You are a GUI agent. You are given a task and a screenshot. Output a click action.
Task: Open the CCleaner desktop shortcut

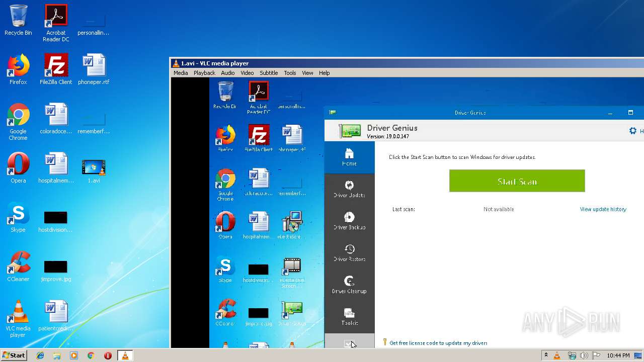[x=18, y=266]
